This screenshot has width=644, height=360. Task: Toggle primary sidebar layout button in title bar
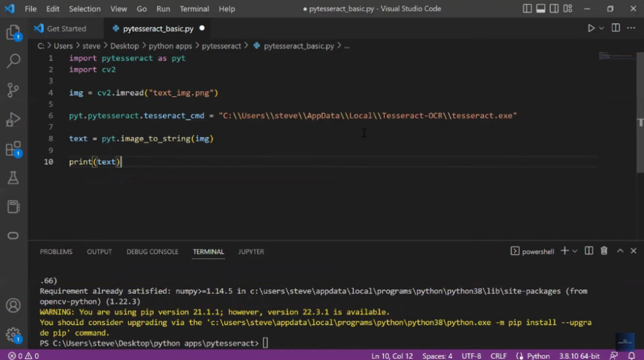pyautogui.click(x=526, y=9)
